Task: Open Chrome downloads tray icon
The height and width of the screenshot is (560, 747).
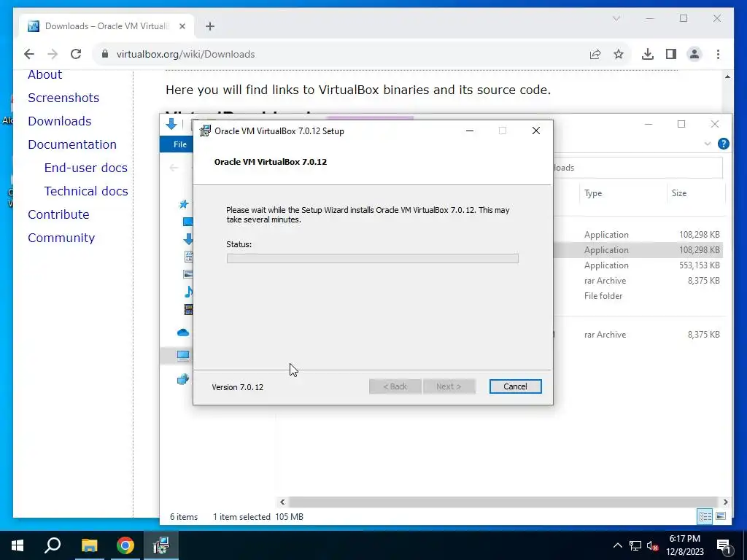Action: click(648, 54)
